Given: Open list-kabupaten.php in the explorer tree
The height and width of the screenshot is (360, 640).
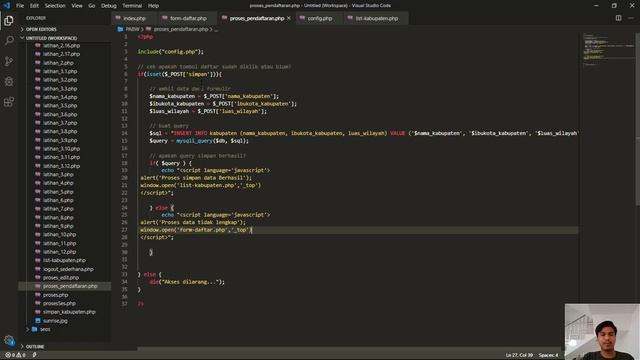Looking at the screenshot, I should [64, 260].
